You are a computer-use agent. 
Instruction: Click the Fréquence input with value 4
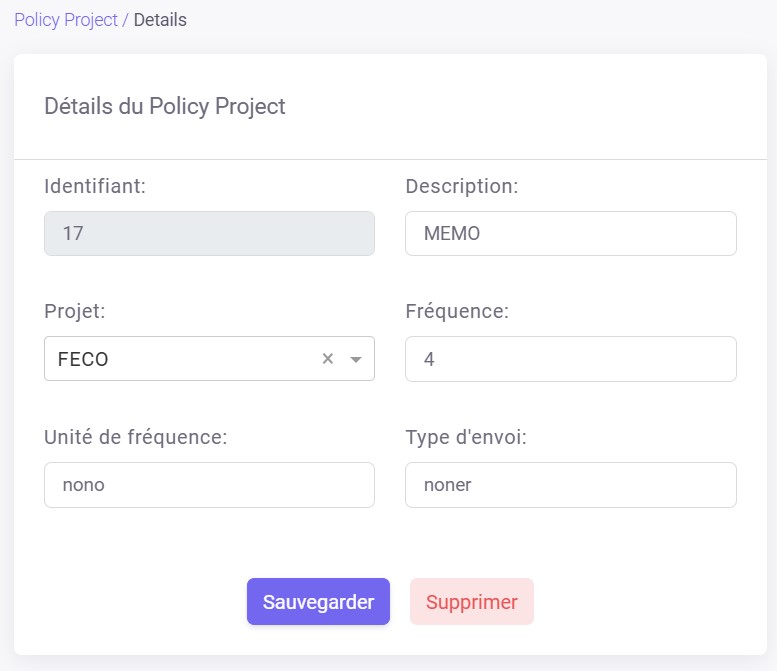click(x=570, y=359)
